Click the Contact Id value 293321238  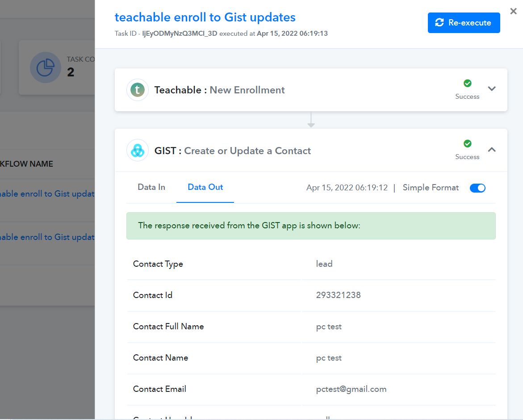point(338,295)
